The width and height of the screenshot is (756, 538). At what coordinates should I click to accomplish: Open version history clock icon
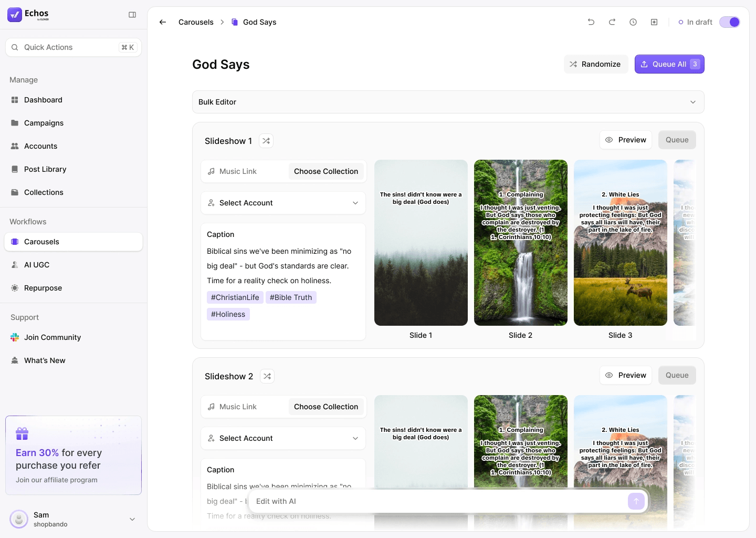click(x=633, y=22)
